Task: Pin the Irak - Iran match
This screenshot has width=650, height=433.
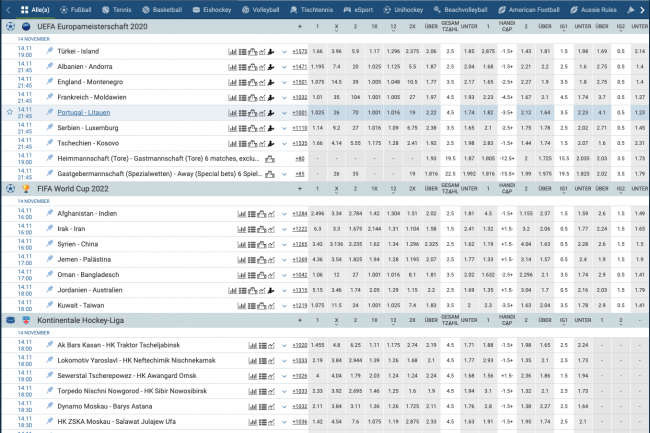Action: coord(49,228)
